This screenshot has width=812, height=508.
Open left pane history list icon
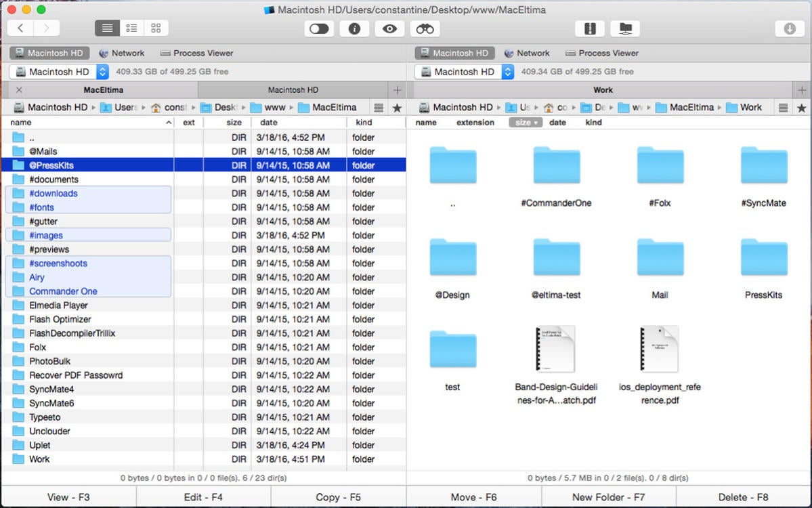[x=379, y=108]
